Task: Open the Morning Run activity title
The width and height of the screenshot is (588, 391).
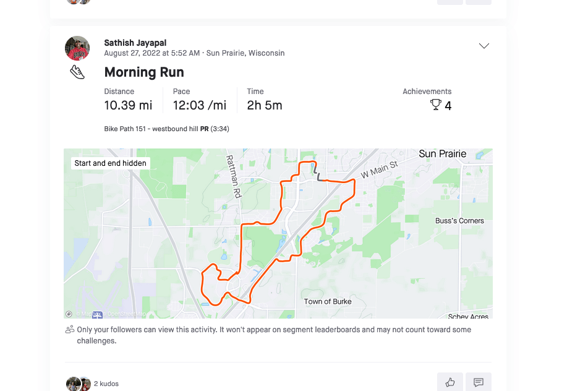Action: (144, 72)
